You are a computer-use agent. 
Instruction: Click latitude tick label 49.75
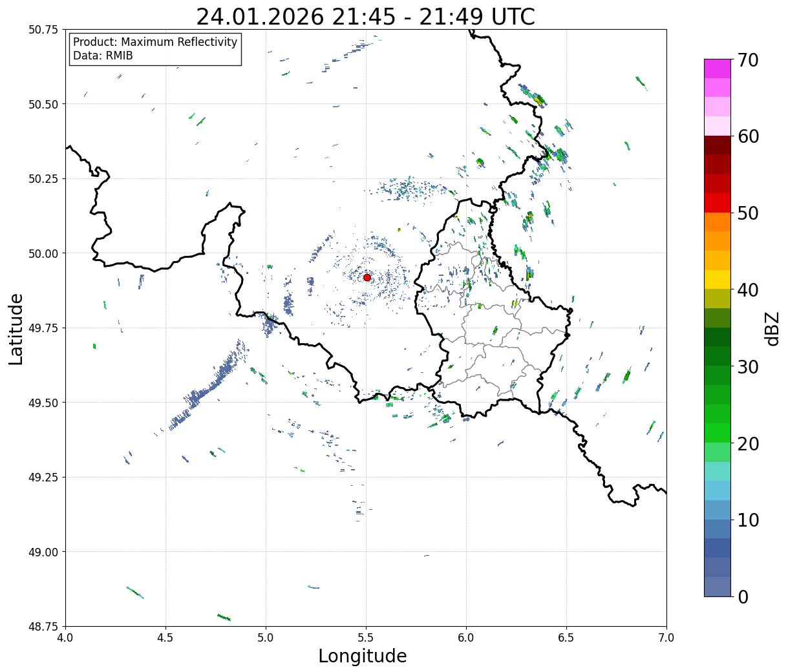click(x=43, y=328)
